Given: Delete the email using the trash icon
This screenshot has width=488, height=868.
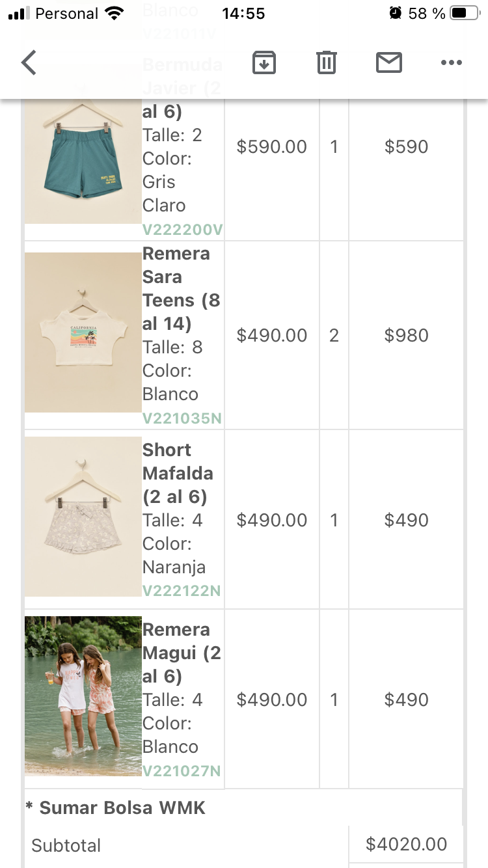Looking at the screenshot, I should coord(326,63).
